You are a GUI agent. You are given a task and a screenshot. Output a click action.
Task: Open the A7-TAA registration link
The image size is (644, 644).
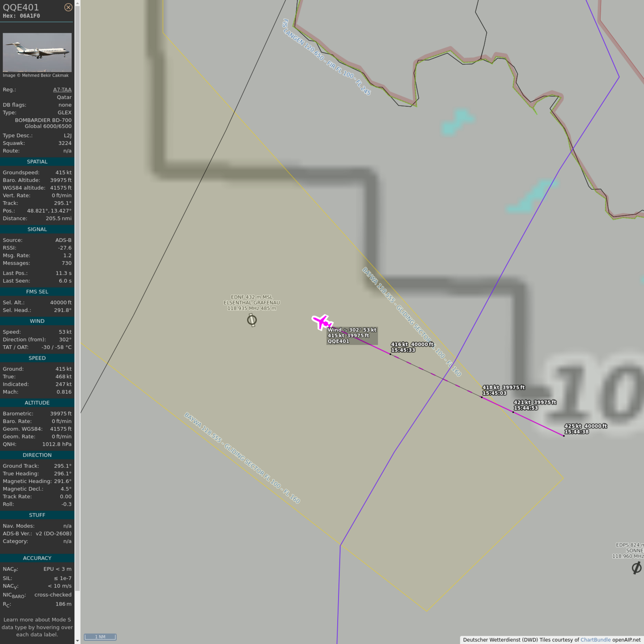pos(62,89)
